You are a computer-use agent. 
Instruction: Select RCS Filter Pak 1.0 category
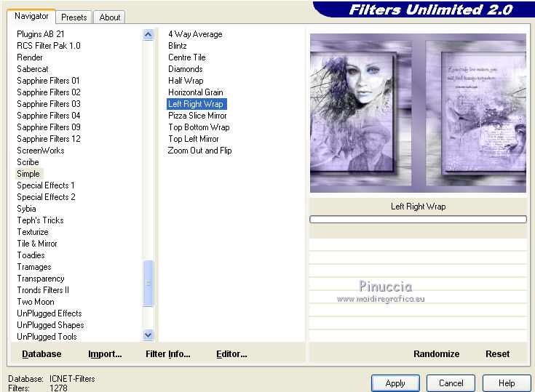[x=49, y=46]
